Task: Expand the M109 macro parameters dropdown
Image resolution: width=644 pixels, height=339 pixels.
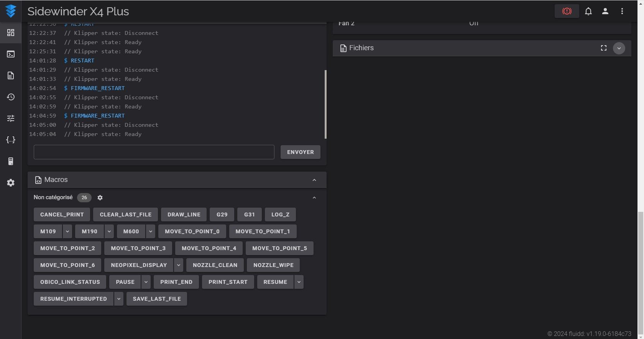Action: 67,231
